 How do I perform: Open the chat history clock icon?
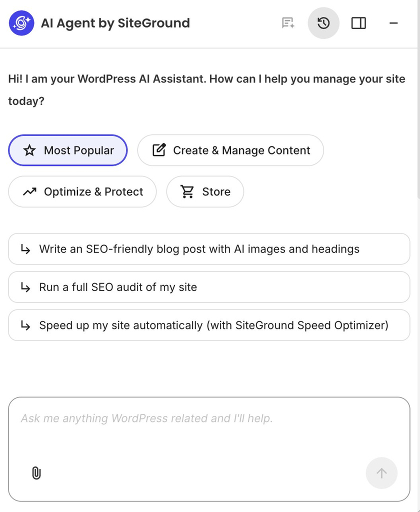323,23
